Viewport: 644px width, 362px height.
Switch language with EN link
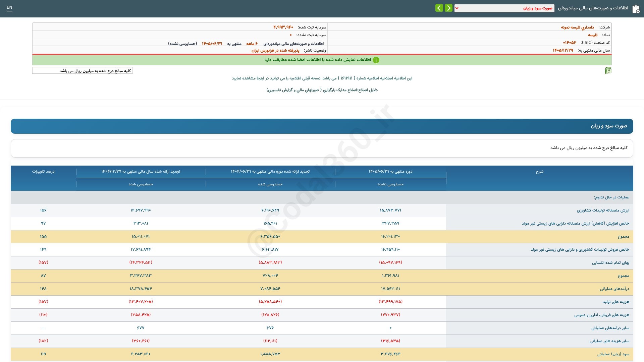pyautogui.click(x=9, y=7)
